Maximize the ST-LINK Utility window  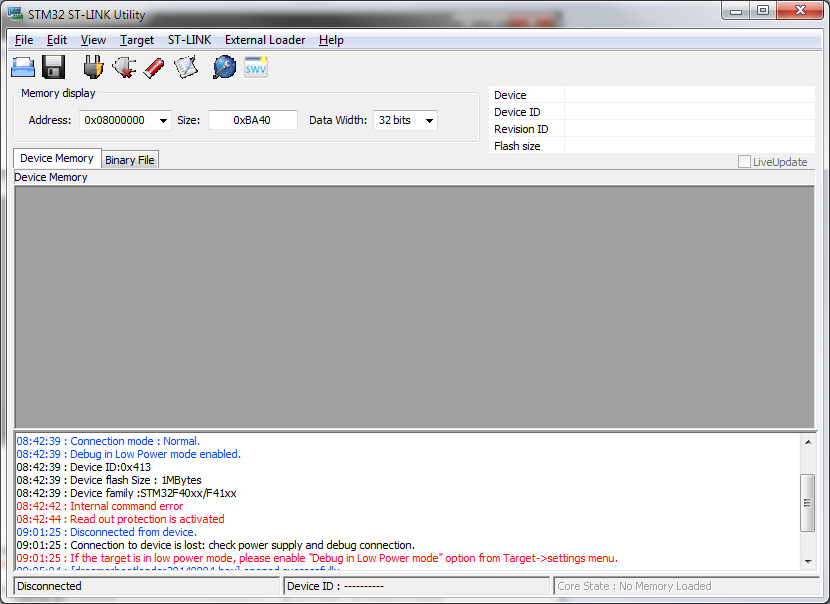tap(762, 11)
